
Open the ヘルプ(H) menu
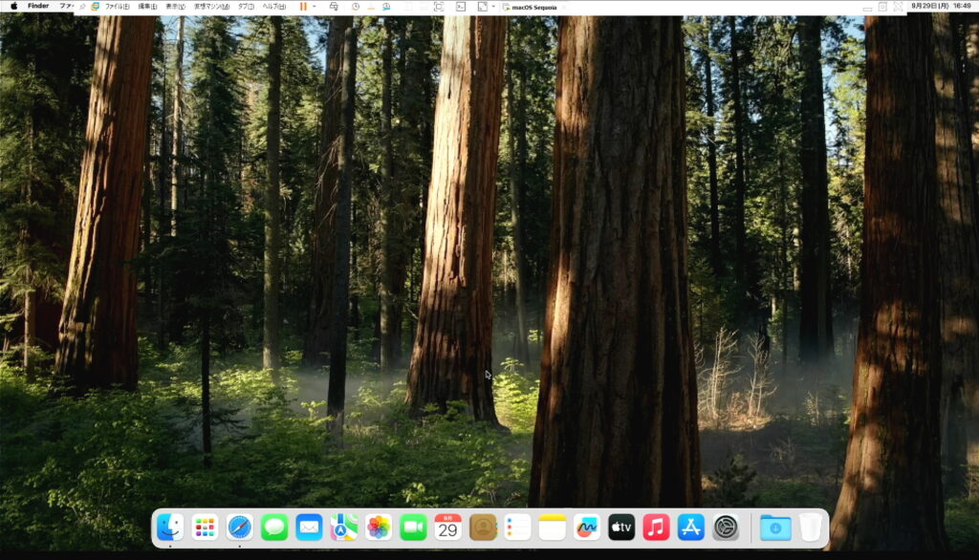click(x=273, y=6)
